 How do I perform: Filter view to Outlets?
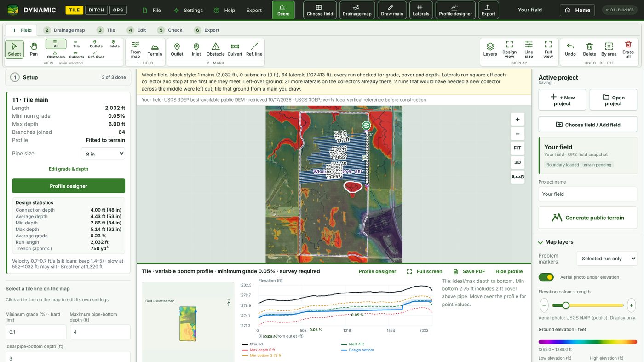(96, 44)
